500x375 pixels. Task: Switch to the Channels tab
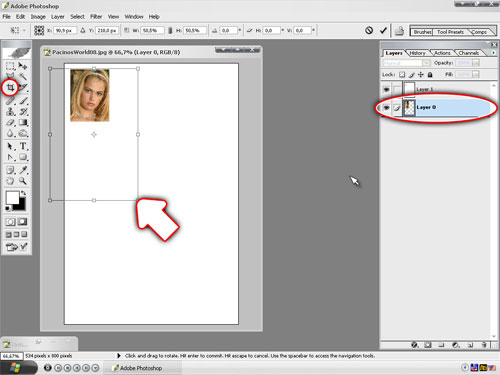tap(468, 53)
